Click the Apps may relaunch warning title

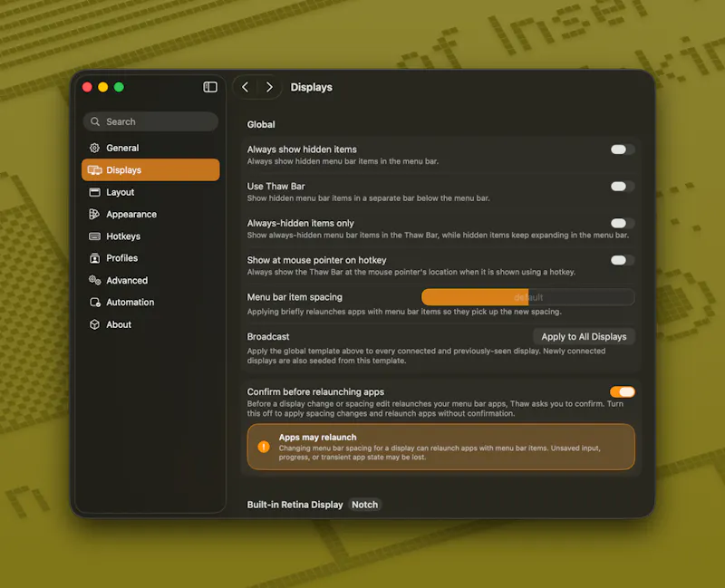(x=318, y=438)
